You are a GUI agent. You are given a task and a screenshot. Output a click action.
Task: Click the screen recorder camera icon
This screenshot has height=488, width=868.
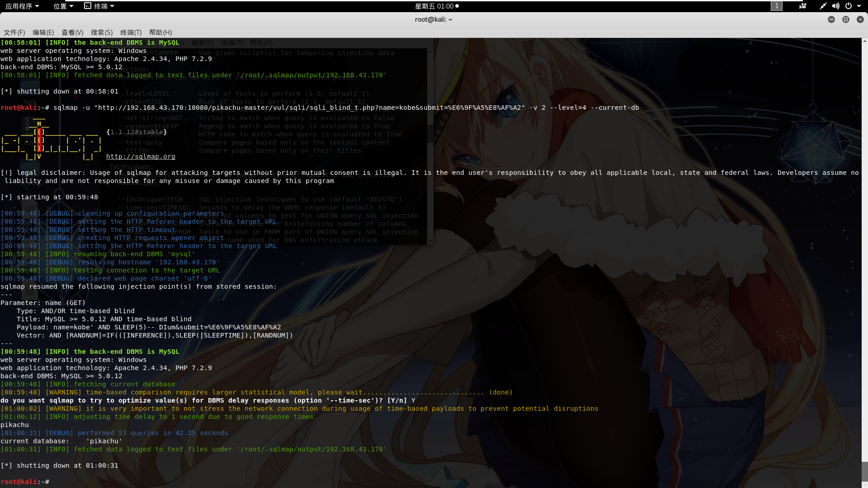point(803,6)
